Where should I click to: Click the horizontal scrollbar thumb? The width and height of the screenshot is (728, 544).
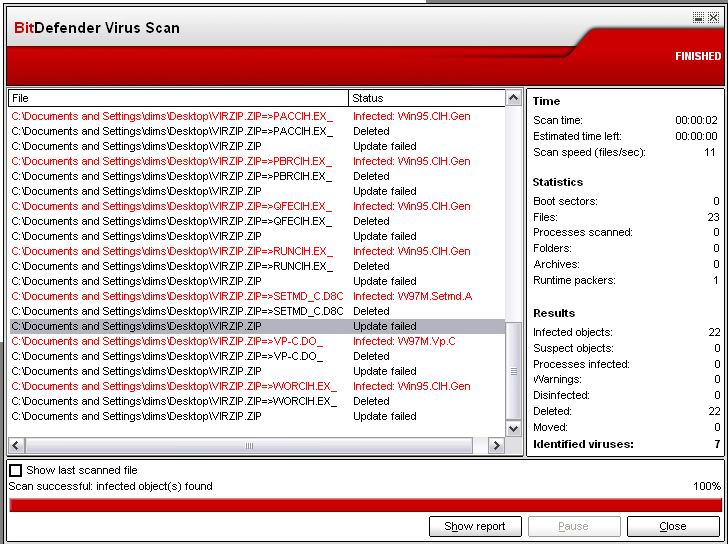[x=249, y=446]
